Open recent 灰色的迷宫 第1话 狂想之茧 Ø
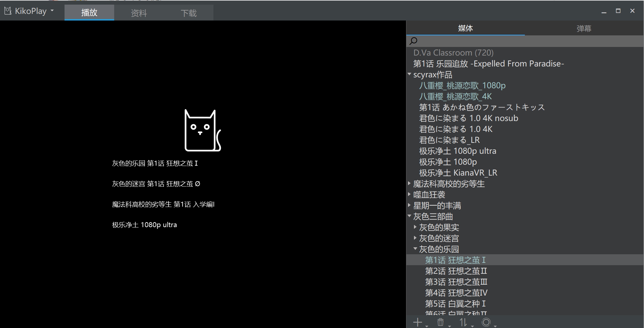Viewport: 644px width, 328px height. tap(156, 184)
